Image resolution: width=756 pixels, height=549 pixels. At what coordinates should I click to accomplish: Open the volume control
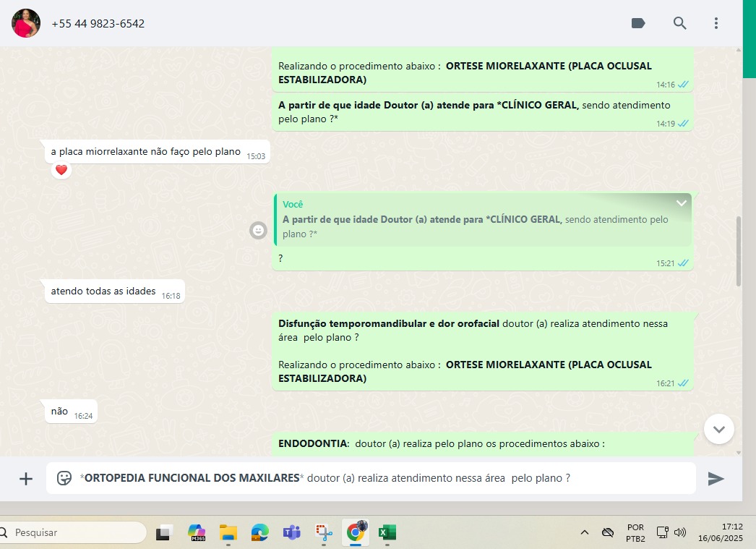680,532
